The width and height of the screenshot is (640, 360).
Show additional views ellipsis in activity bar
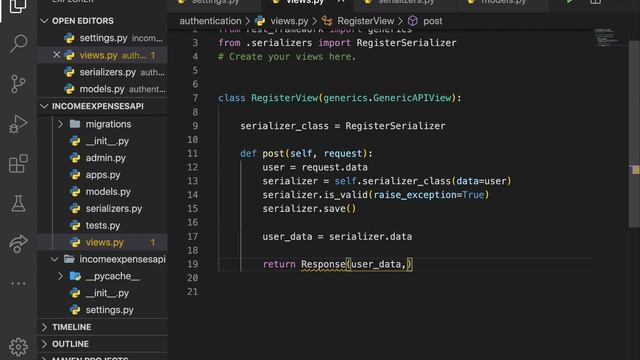pos(18,283)
